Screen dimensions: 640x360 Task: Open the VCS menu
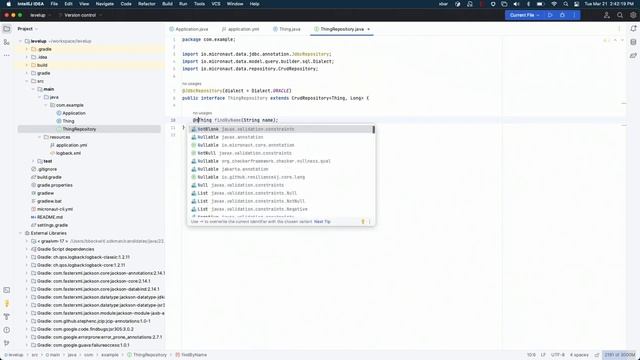click(216, 4)
